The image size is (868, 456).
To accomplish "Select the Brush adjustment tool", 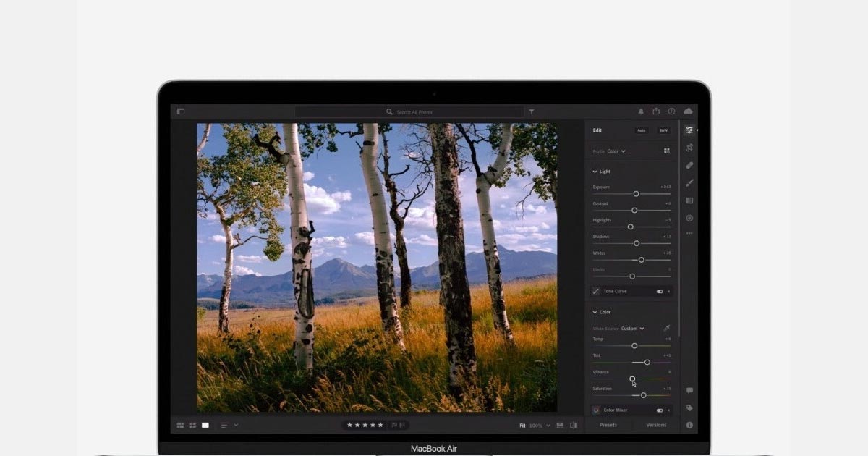I will click(689, 182).
